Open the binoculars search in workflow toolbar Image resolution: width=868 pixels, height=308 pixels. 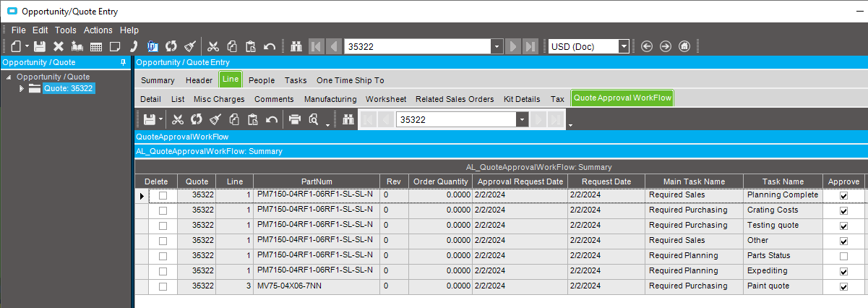tap(347, 119)
